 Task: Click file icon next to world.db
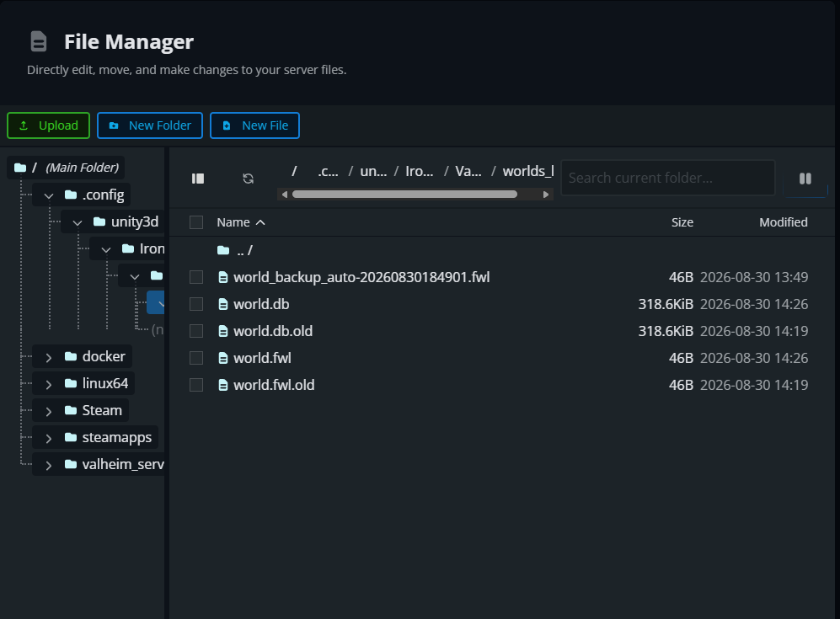coord(223,304)
